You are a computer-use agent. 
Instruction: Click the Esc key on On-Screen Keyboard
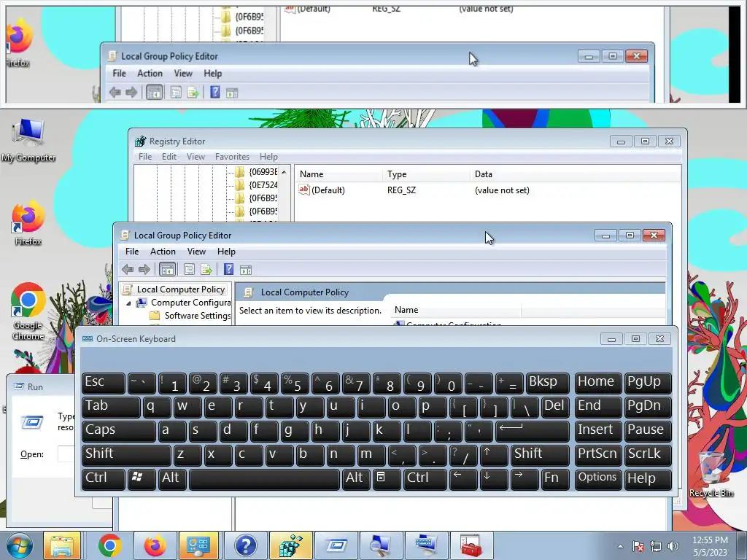103,383
